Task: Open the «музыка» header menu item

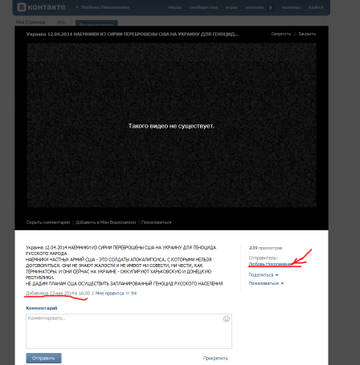Action: coord(254,7)
